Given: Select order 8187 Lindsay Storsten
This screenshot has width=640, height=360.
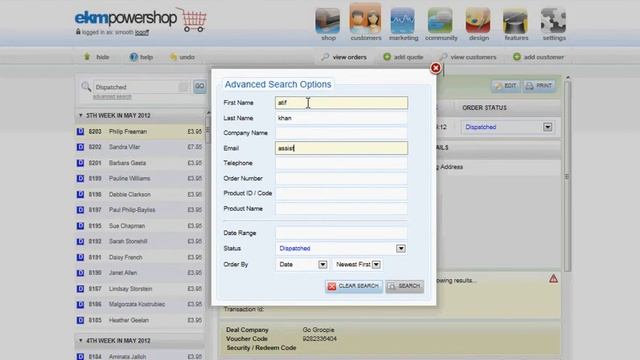Looking at the screenshot, I should coord(140,289).
